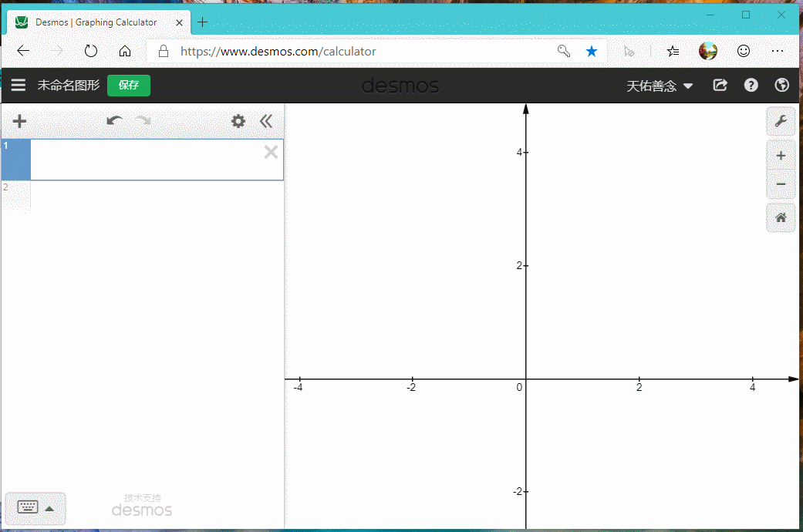Click the browser back arrow

[x=23, y=51]
